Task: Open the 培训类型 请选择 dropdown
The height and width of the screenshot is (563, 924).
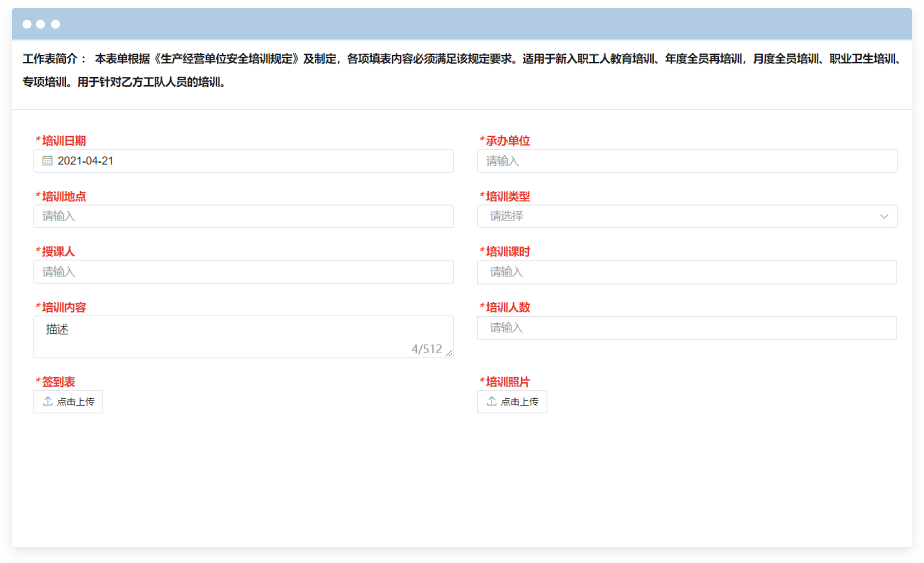Action: point(680,216)
